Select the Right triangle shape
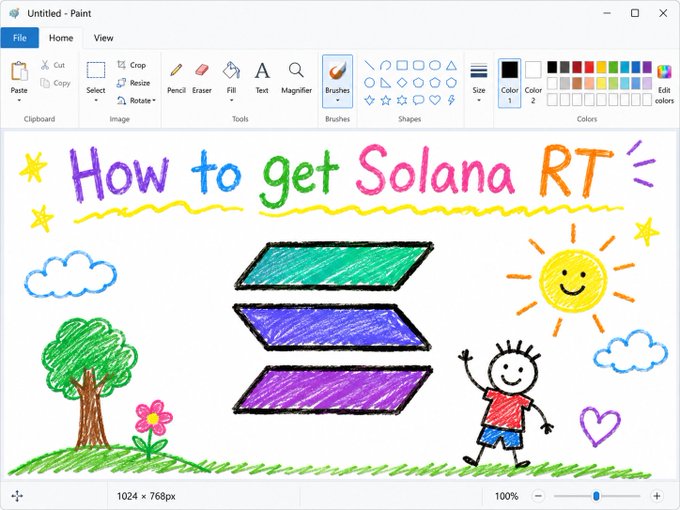 [x=385, y=82]
